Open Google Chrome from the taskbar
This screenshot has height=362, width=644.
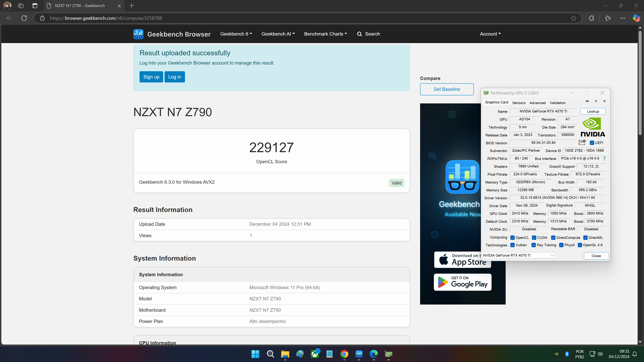[344, 354]
